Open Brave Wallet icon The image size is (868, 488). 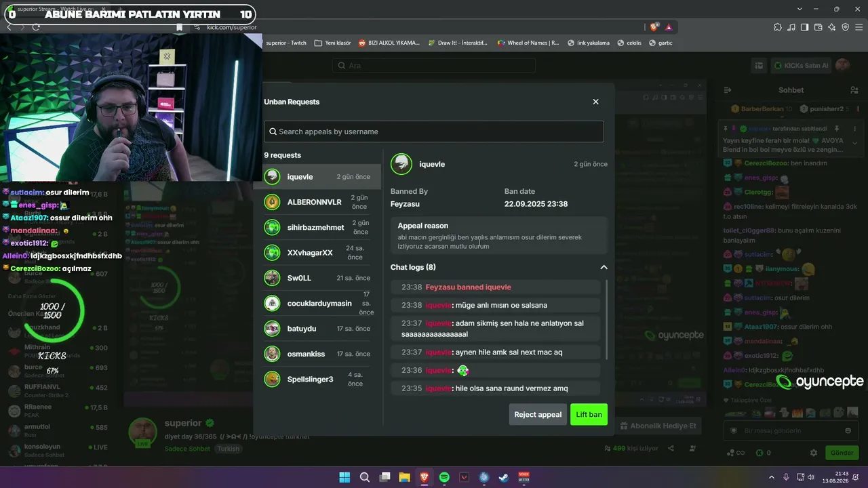point(818,27)
